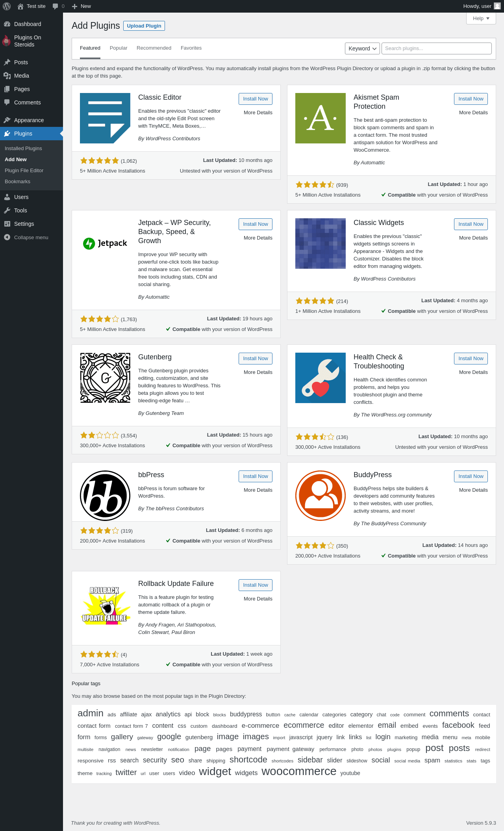Click the facebook popular tag
The image size is (504, 831).
458,725
